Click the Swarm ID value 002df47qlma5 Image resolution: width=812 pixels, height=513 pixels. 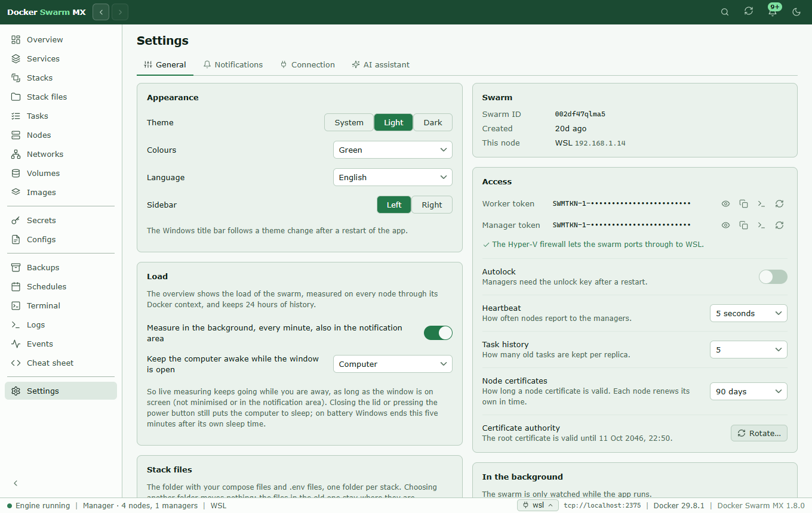(x=580, y=114)
